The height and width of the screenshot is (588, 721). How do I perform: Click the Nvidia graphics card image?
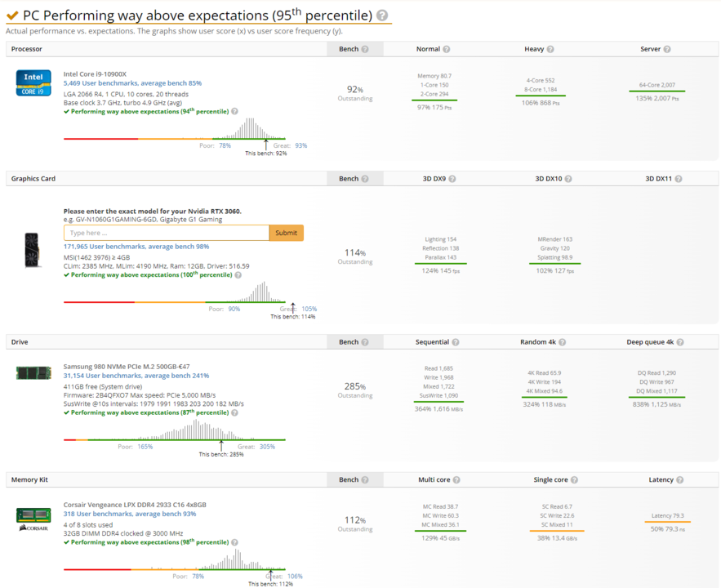coord(33,249)
